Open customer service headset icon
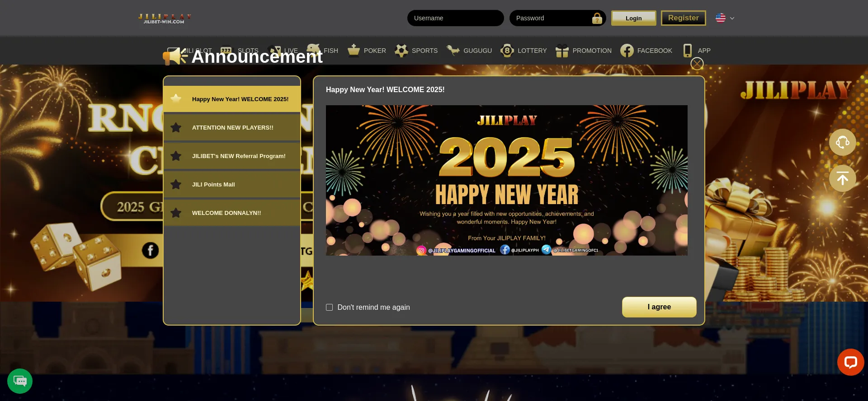 (842, 143)
